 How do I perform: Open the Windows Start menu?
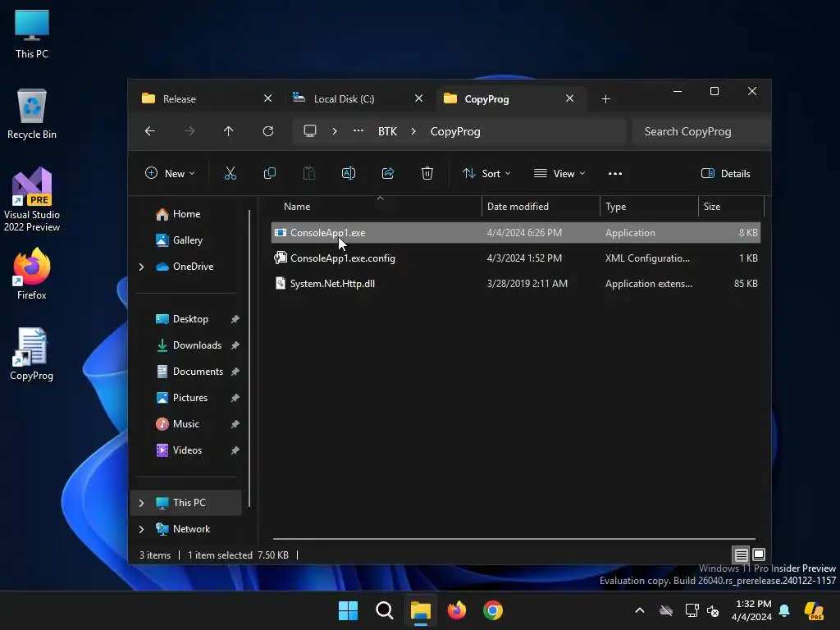[348, 610]
